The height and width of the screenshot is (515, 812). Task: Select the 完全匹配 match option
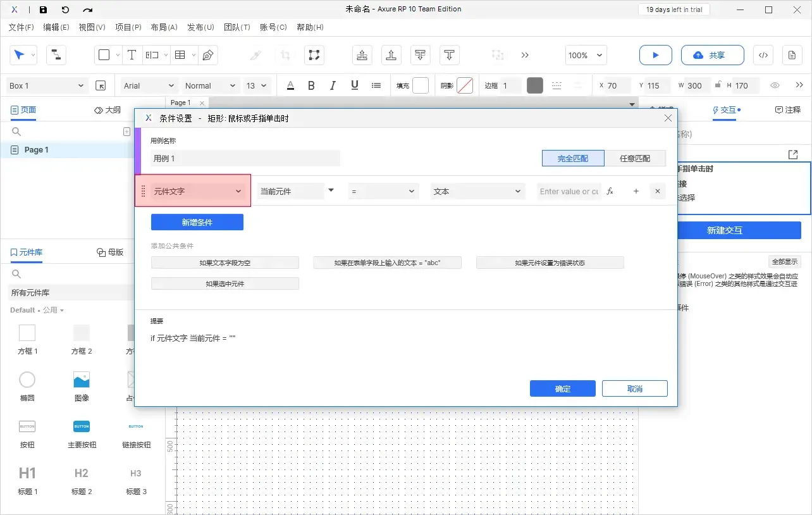click(x=572, y=158)
